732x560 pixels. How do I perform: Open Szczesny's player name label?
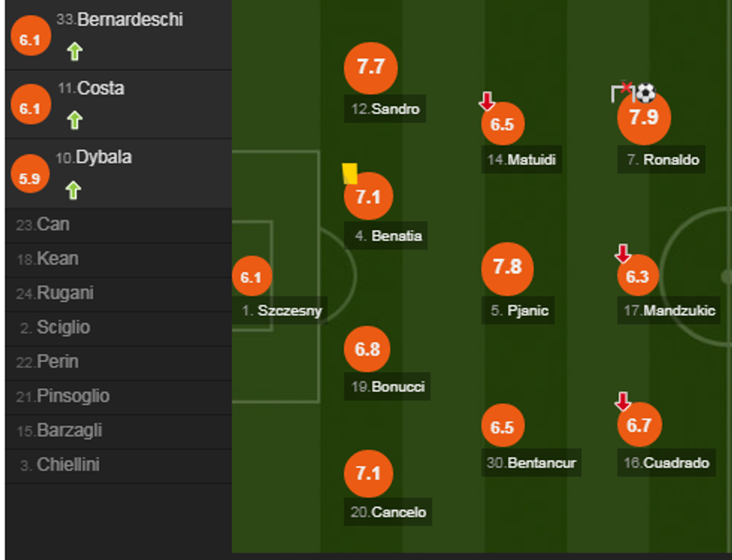(282, 311)
